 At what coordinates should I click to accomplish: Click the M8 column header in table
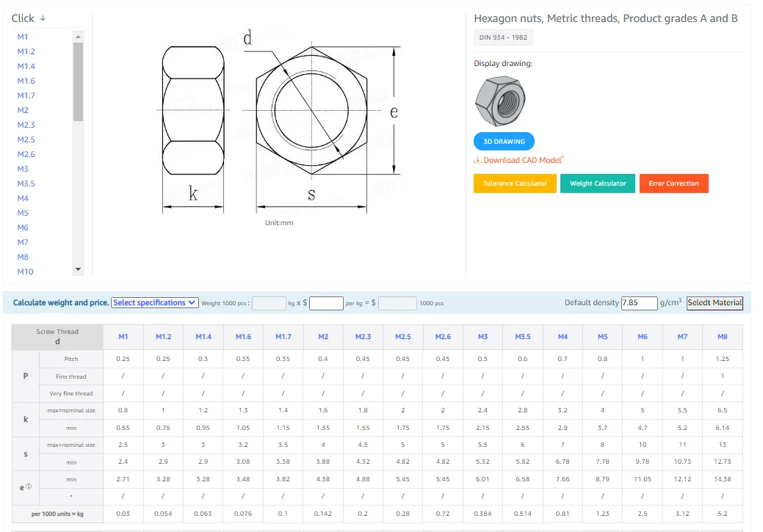pos(722,337)
